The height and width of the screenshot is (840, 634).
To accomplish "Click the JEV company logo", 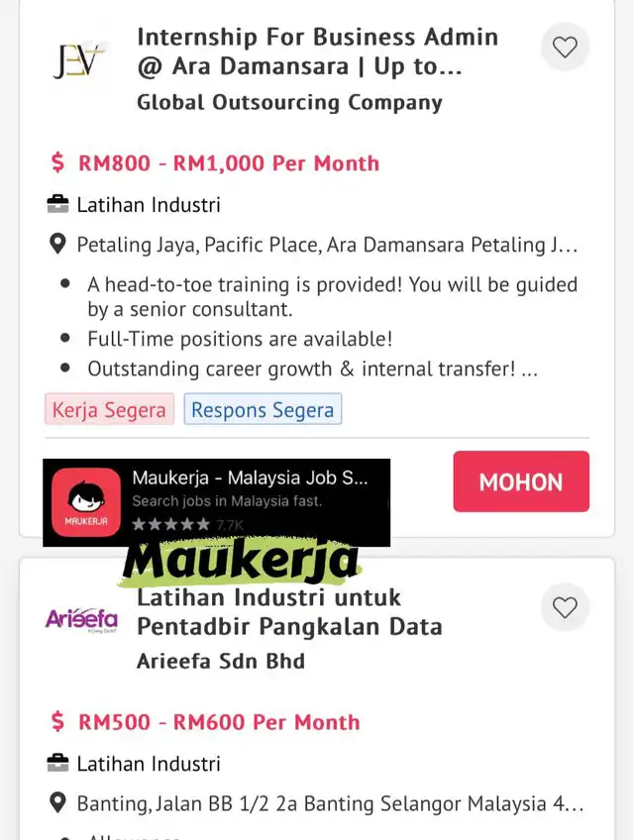I will [x=79, y=60].
